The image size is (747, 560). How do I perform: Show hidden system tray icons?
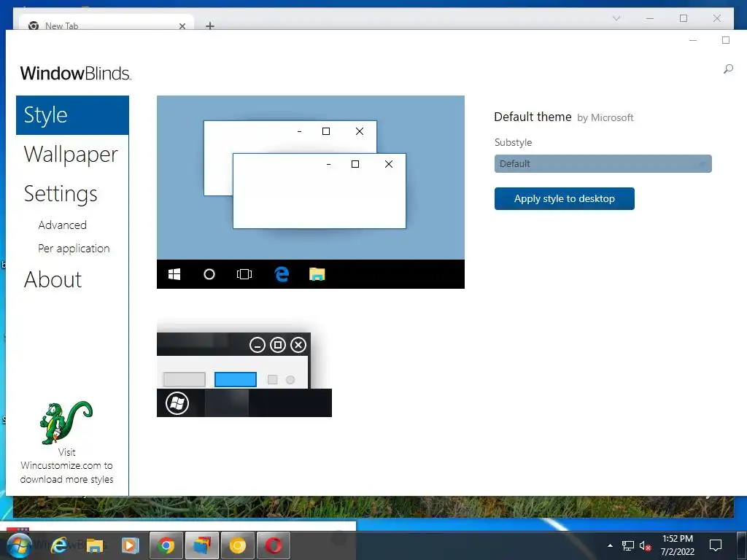(x=610, y=545)
